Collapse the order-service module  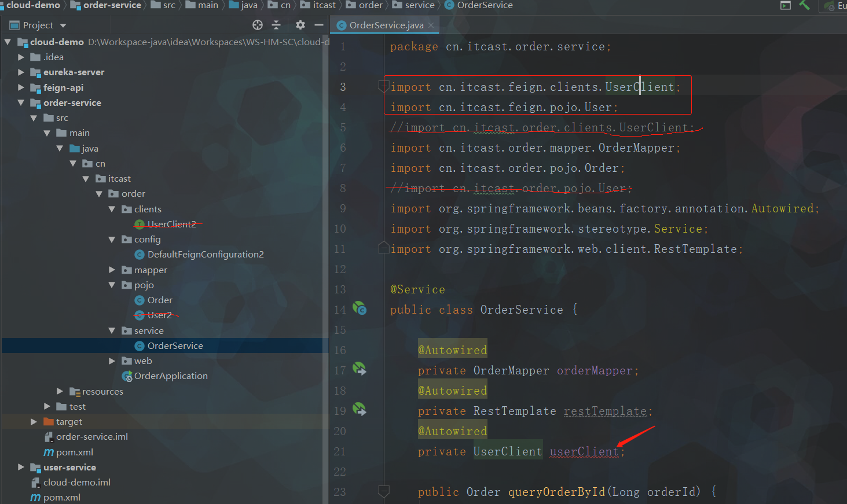pos(21,102)
